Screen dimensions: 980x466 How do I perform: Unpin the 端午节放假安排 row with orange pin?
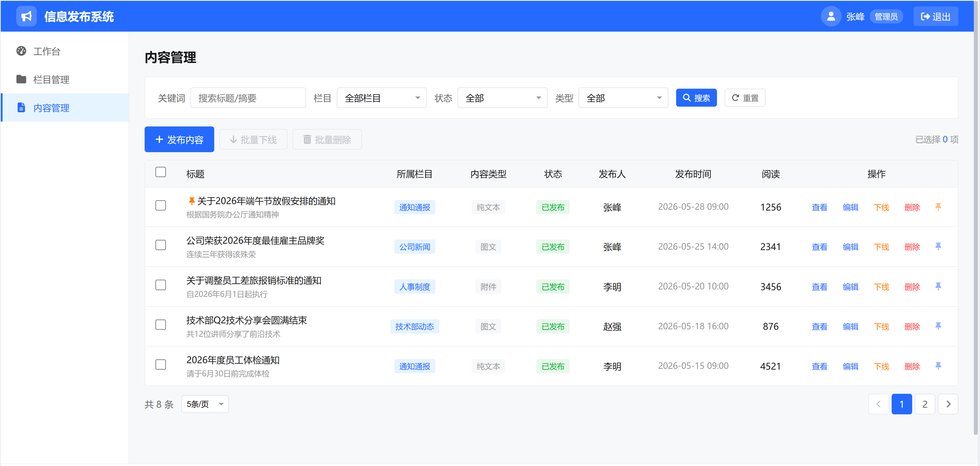[938, 207]
